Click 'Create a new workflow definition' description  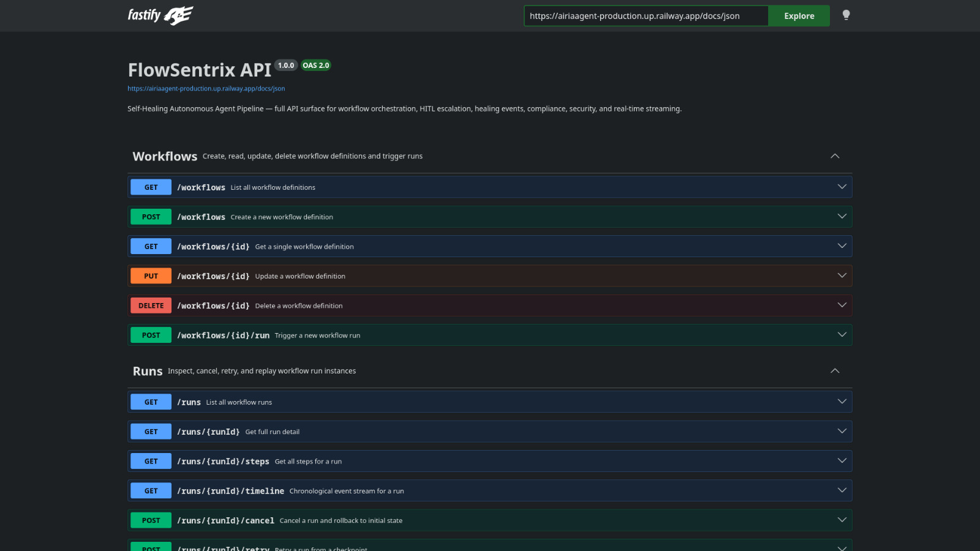click(x=282, y=217)
